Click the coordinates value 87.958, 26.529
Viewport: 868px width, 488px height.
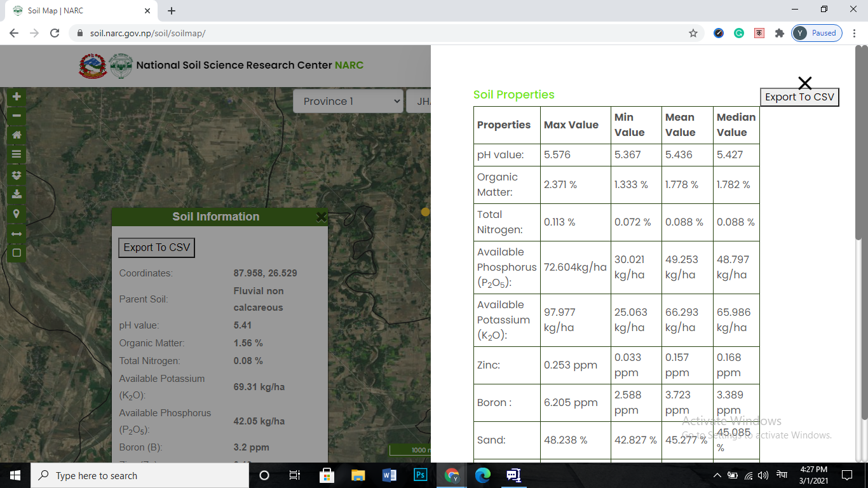pyautogui.click(x=265, y=273)
